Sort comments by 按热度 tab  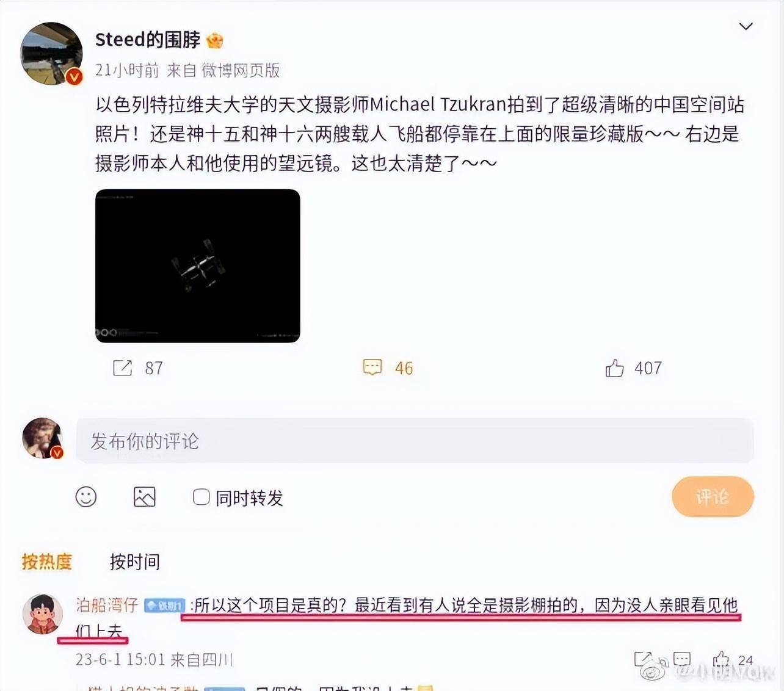tap(47, 562)
